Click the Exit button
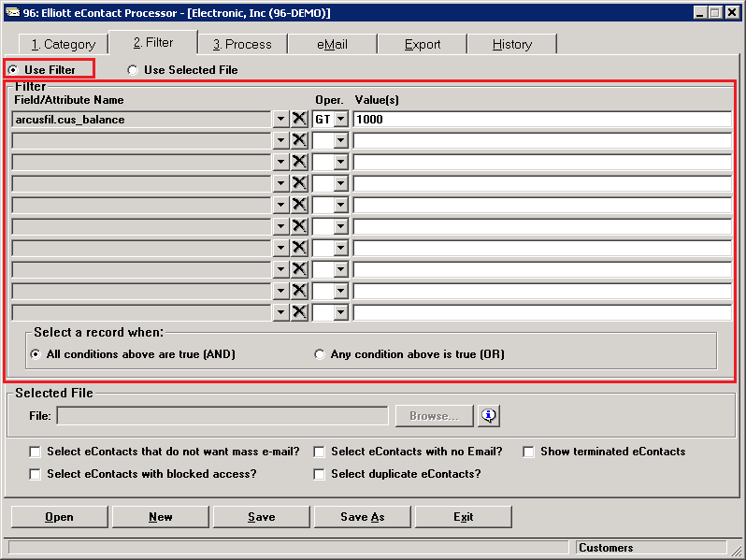The width and height of the screenshot is (746, 560). coord(464,517)
